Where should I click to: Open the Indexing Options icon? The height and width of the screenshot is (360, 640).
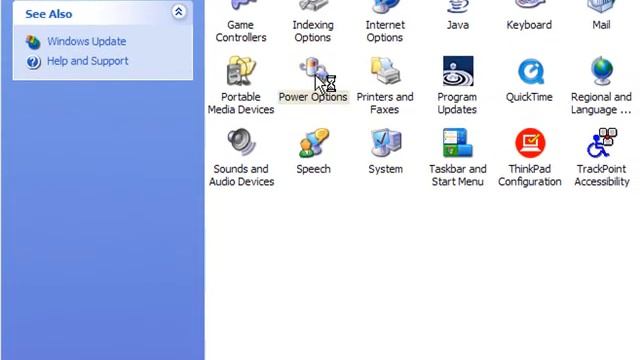313,6
